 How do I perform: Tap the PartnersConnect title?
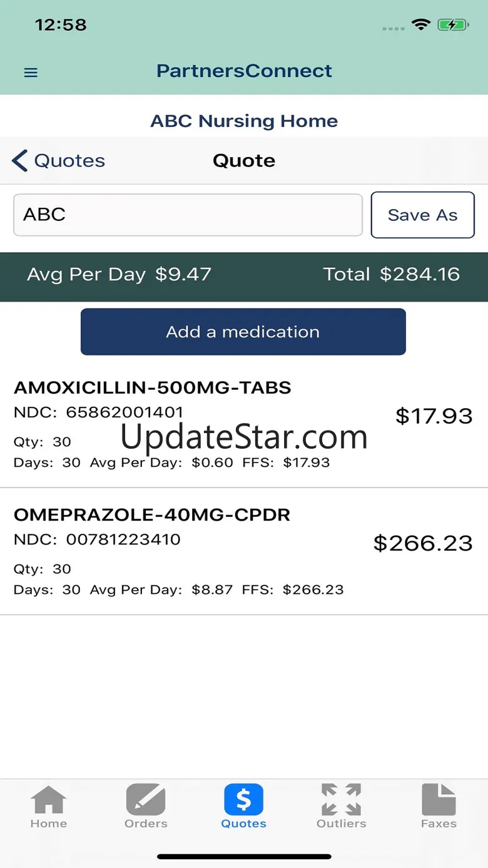pos(244,71)
